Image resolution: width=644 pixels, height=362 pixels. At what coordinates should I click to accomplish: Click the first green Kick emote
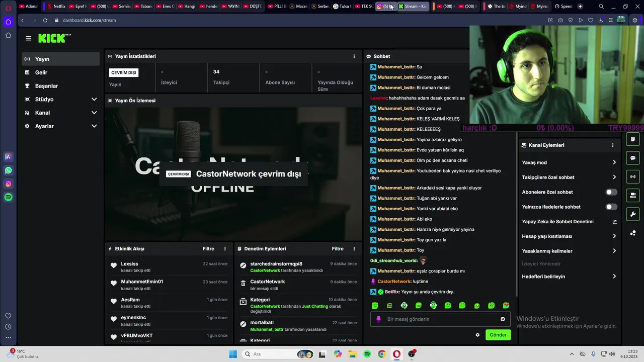coord(375,306)
